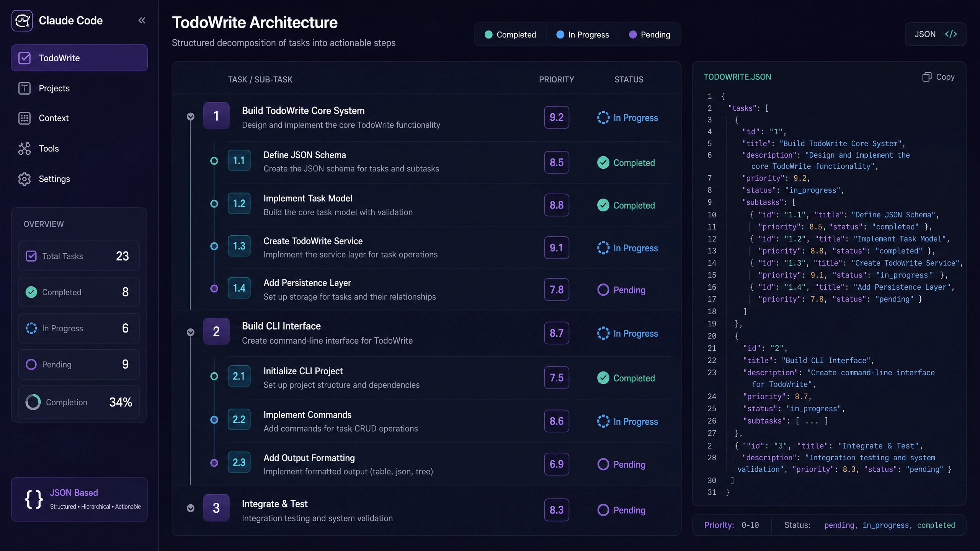Select the TodoWrite menu item
This screenshot has height=551, width=980.
79,58
